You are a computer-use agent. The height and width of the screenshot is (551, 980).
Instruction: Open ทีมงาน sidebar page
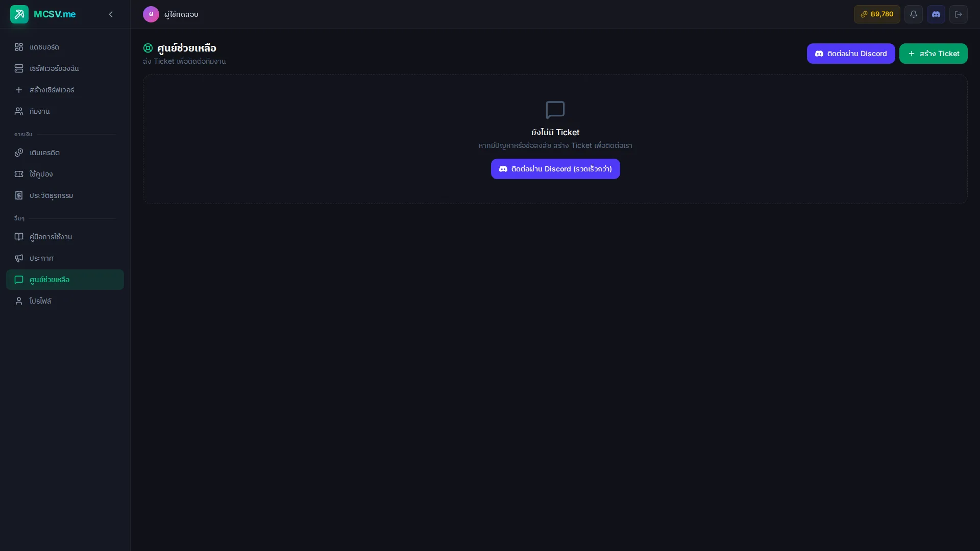(39, 111)
